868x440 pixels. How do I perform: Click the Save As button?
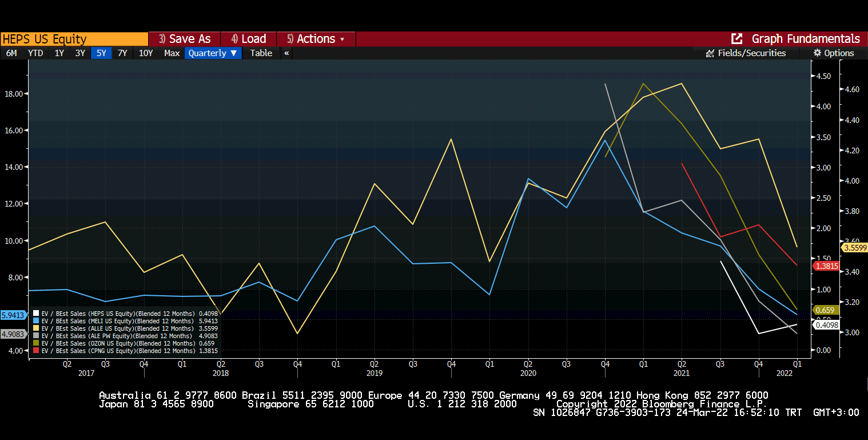coord(184,39)
